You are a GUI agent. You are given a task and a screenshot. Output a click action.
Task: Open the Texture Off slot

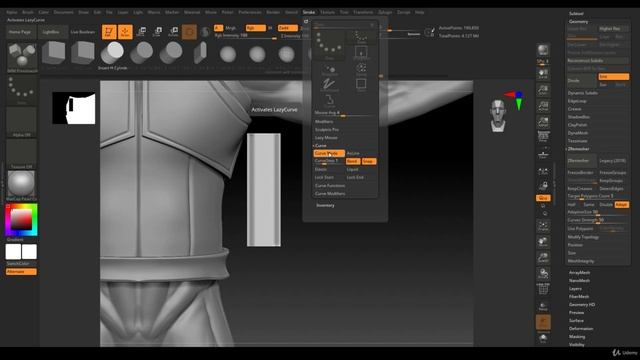[x=21, y=153]
